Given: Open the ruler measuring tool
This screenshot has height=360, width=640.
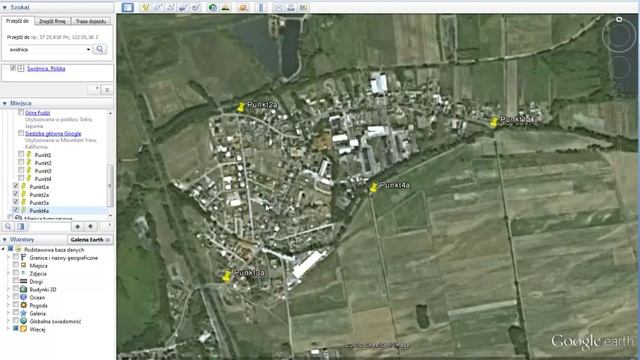Looking at the screenshot, I should pos(261,7).
